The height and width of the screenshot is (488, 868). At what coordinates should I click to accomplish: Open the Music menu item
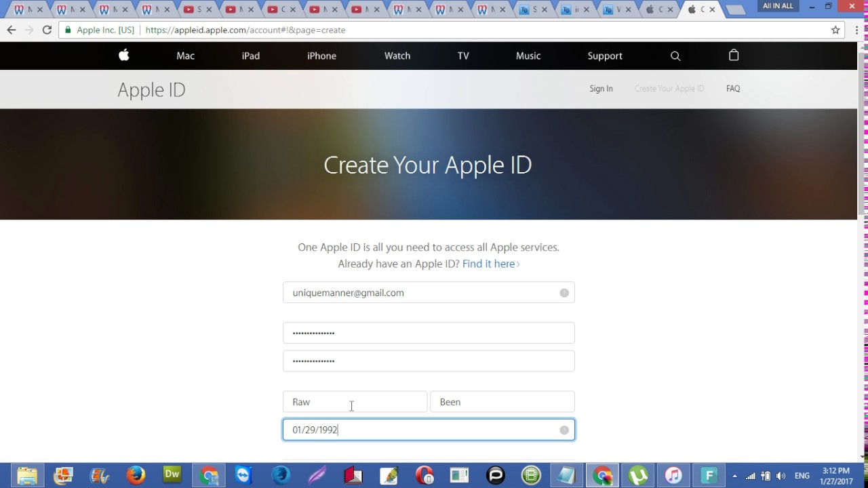tap(528, 56)
